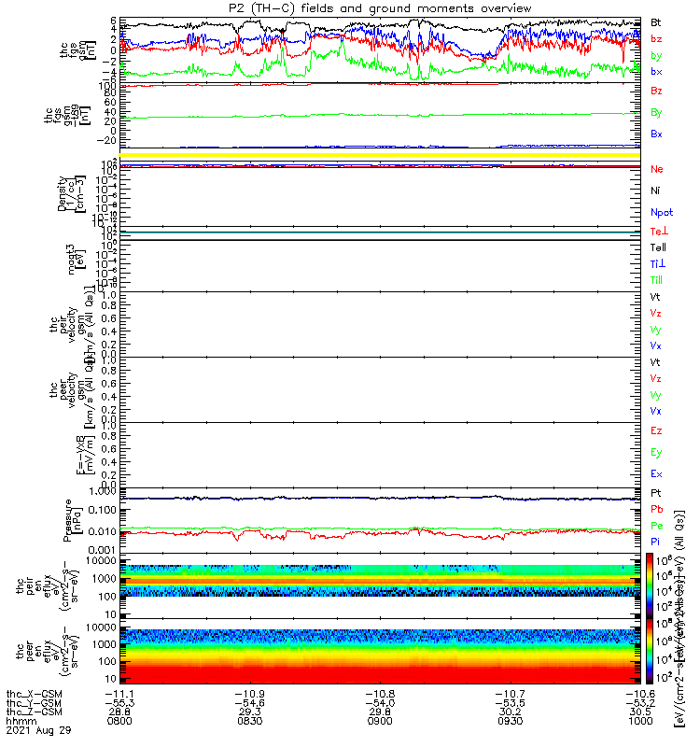Select the blue "Ti⊥" temperature legend label
Image resolution: width=700 pixels, height=747 pixels.
point(658,263)
